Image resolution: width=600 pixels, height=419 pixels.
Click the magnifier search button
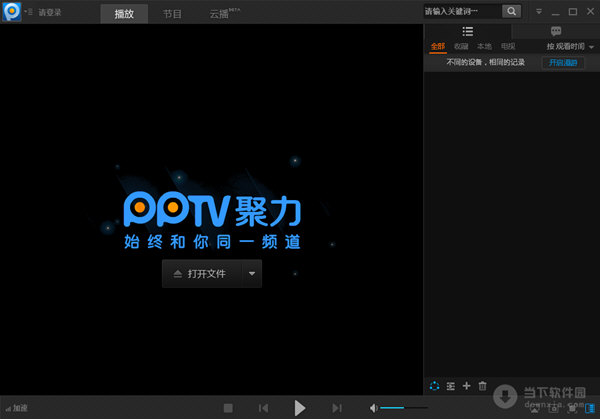[x=512, y=11]
